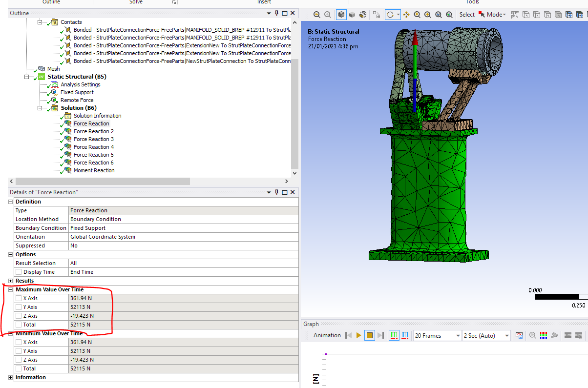Select the Rotate tool in the viewport toolbar
Screen dimensions: 588x388
pos(390,15)
